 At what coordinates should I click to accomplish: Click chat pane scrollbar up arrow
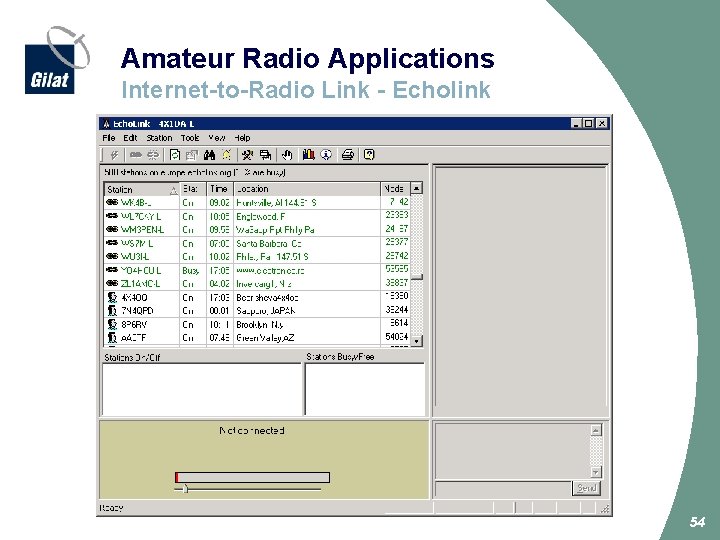(x=596, y=430)
